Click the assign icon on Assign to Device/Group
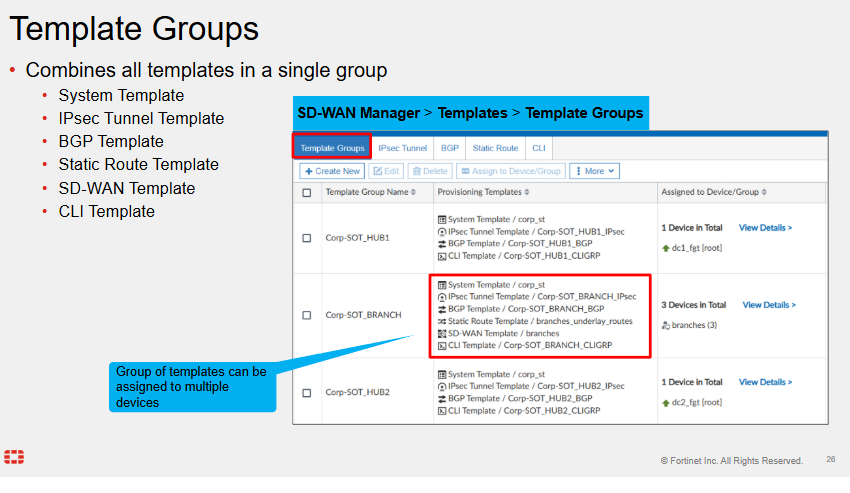This screenshot has height=493, width=850. (x=465, y=171)
